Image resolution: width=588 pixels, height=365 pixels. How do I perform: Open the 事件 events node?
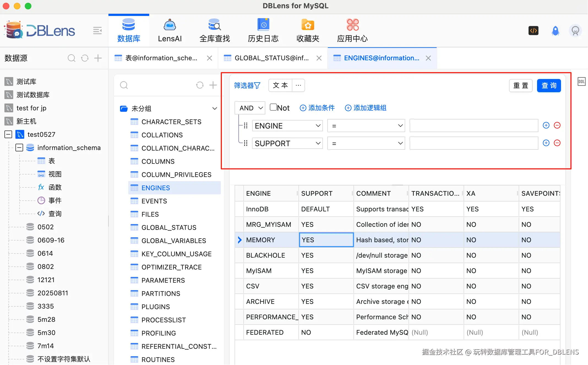tap(55, 200)
